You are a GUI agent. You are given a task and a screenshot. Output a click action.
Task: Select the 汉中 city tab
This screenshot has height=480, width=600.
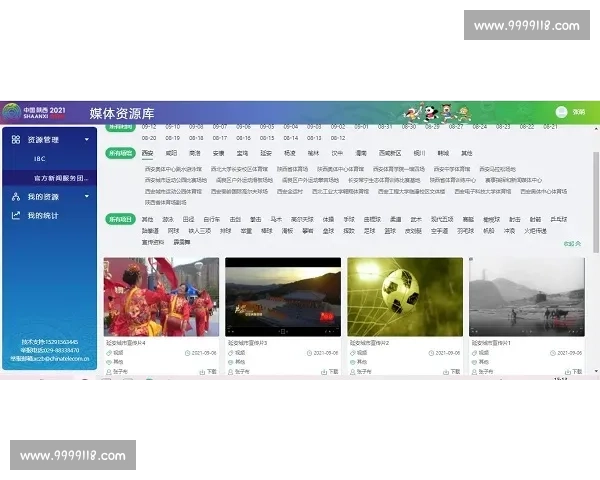[337, 153]
